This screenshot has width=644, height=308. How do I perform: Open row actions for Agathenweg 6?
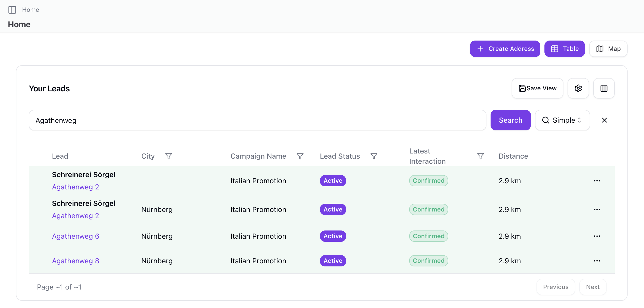pyautogui.click(x=597, y=236)
